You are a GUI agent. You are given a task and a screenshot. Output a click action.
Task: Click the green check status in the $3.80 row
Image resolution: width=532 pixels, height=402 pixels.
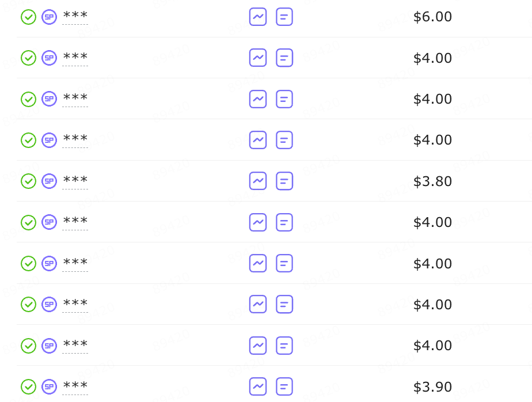(29, 181)
